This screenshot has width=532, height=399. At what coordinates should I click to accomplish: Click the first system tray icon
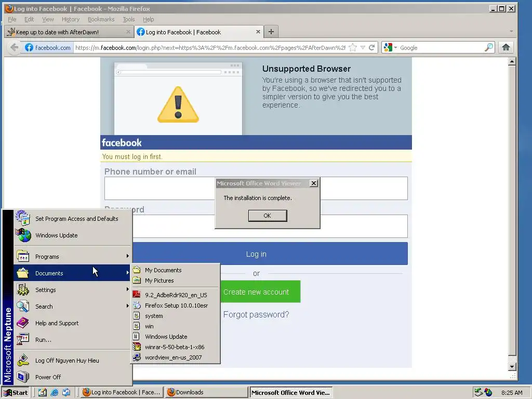(x=478, y=393)
